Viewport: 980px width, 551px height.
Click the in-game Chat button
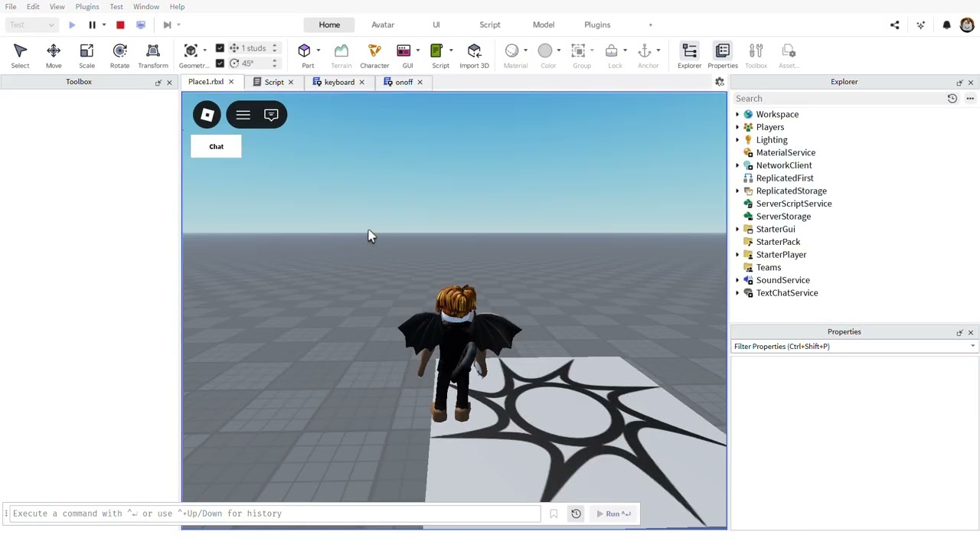pyautogui.click(x=216, y=147)
